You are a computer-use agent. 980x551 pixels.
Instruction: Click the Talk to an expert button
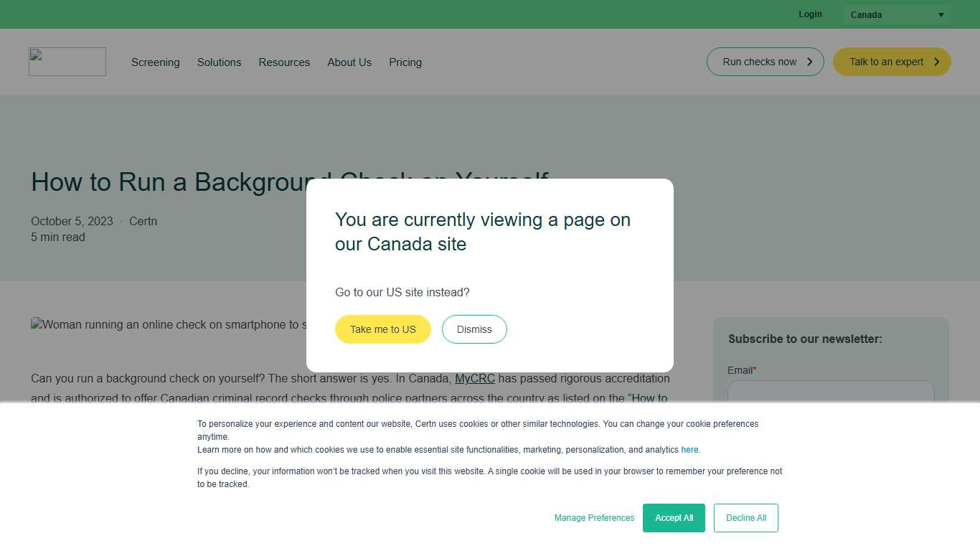point(891,62)
